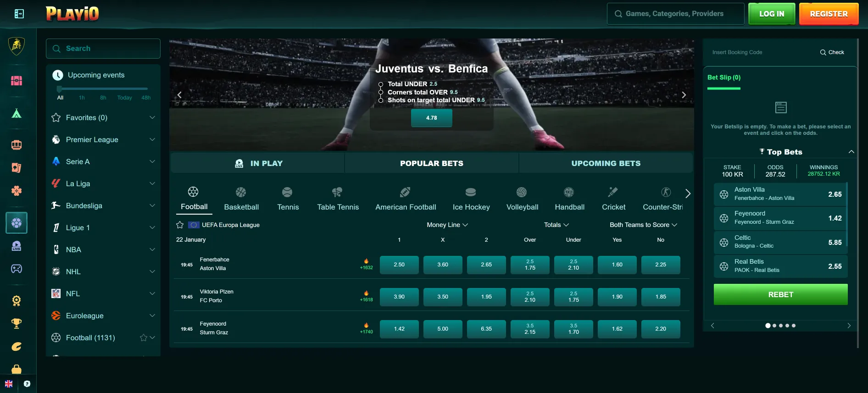The width and height of the screenshot is (868, 393).
Task: Toggle star next to Football (1131)
Action: click(143, 338)
